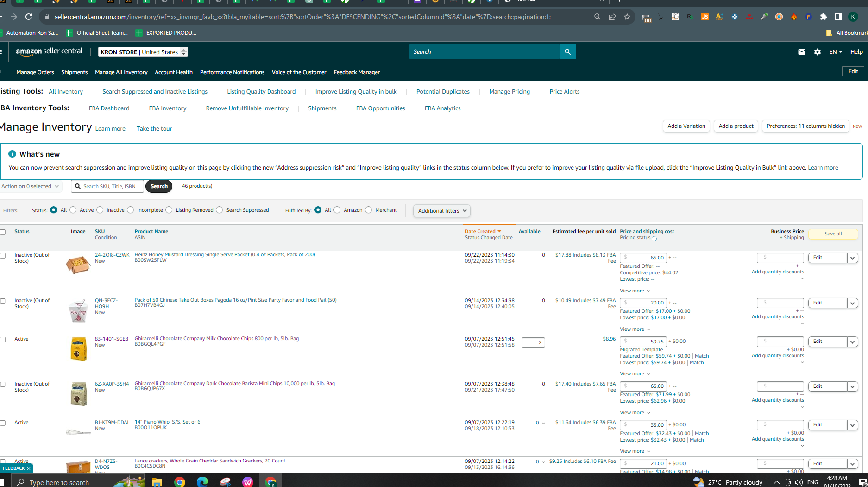Open the Account Health menu item
The image size is (868, 487).
click(x=174, y=72)
